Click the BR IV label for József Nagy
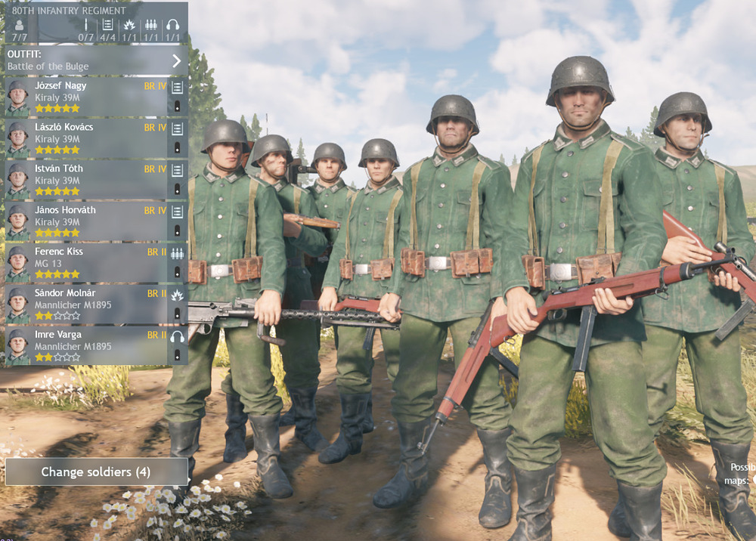 [x=155, y=86]
